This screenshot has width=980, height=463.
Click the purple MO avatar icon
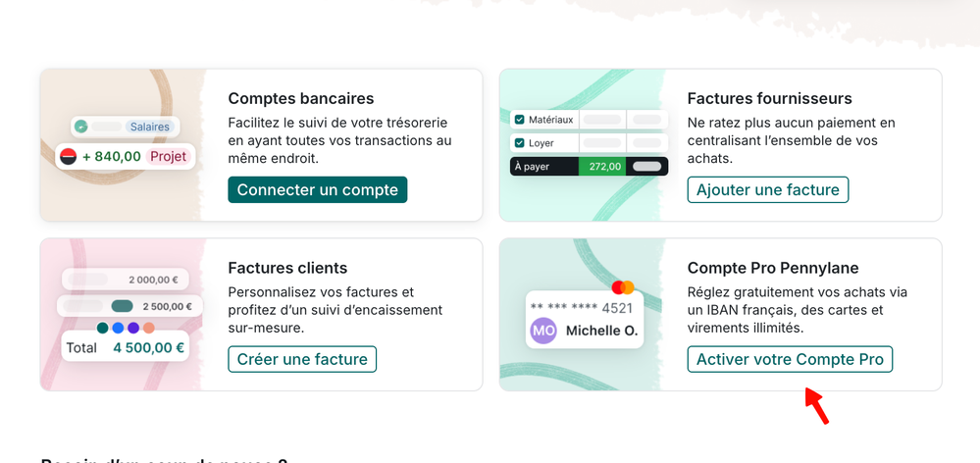[543, 331]
